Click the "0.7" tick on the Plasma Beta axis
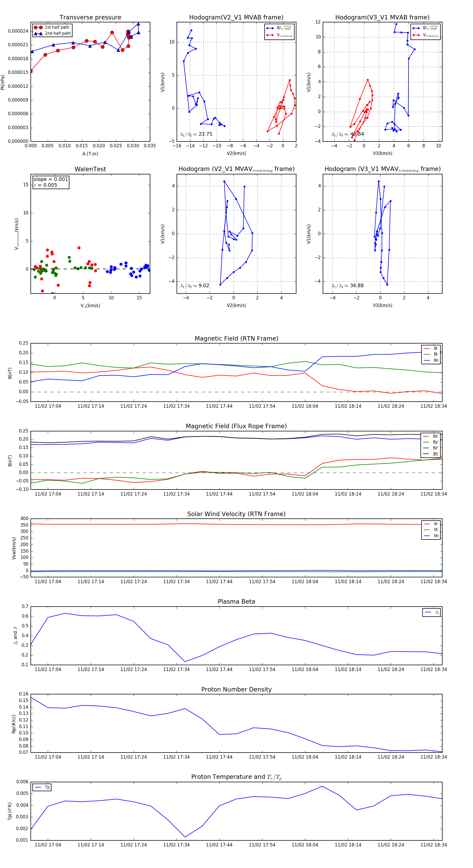Viewport: 473px width, 868px height. click(25, 606)
